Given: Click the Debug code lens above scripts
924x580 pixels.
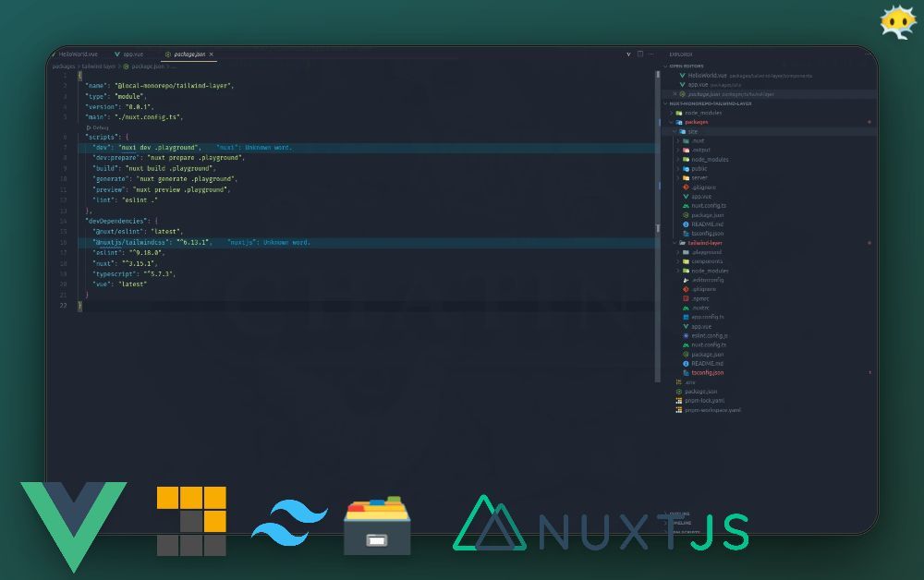Looking at the screenshot, I should (97, 127).
